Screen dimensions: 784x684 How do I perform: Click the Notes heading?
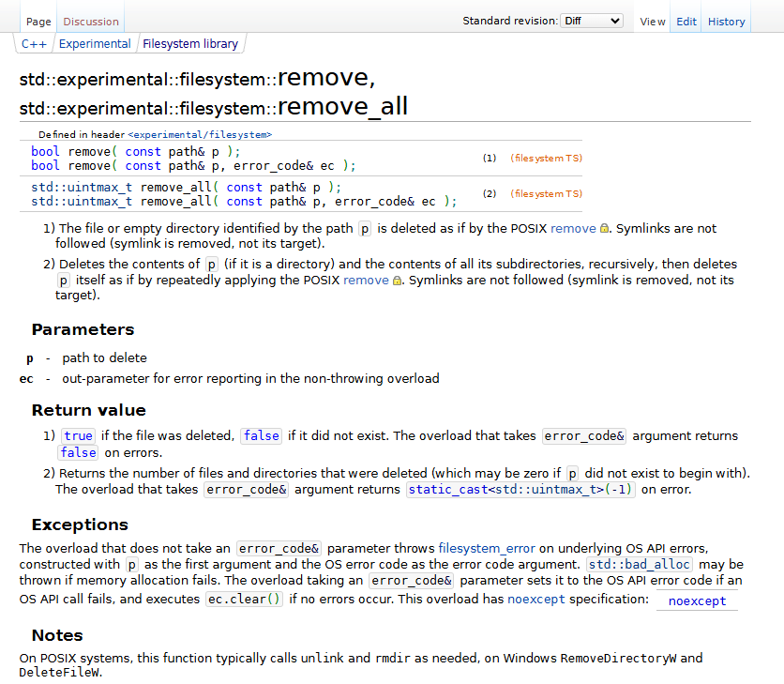[57, 635]
